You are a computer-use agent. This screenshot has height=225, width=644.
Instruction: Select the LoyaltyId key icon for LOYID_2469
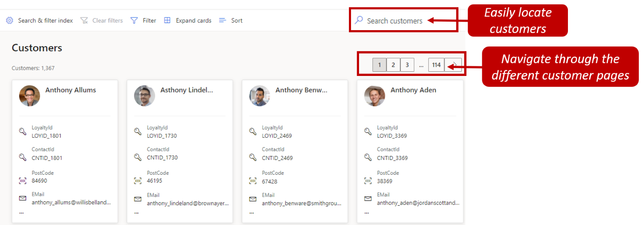(x=253, y=131)
